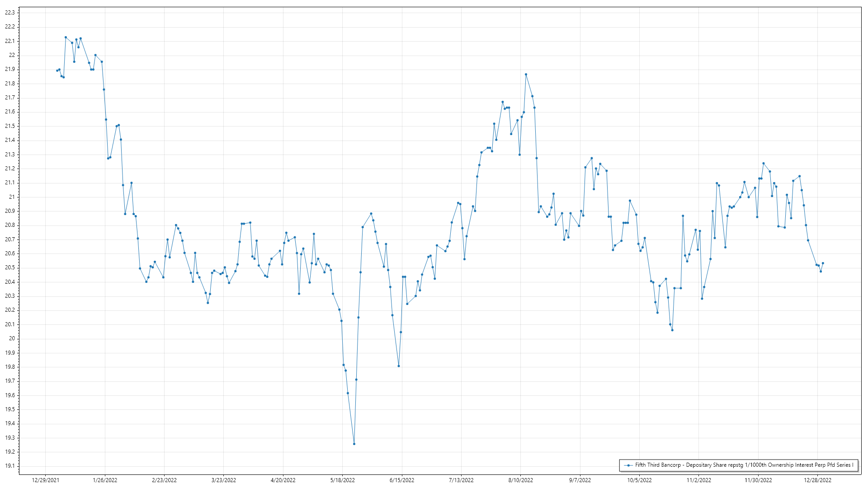Click the last data point of the series
868x488 pixels.
tap(823, 263)
